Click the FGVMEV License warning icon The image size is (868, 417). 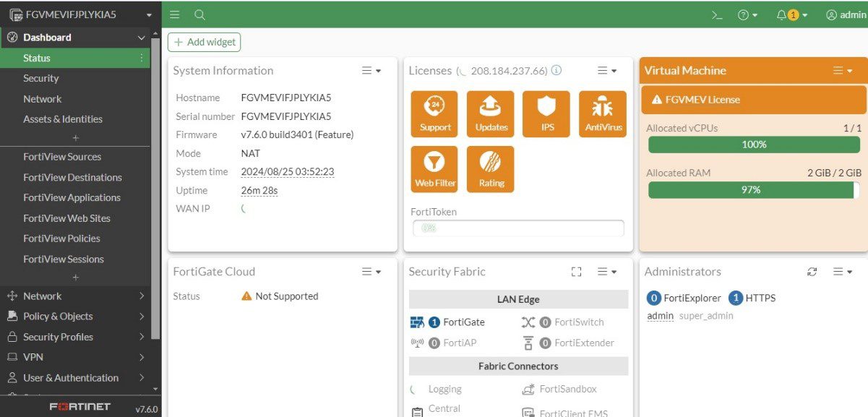pyautogui.click(x=657, y=100)
